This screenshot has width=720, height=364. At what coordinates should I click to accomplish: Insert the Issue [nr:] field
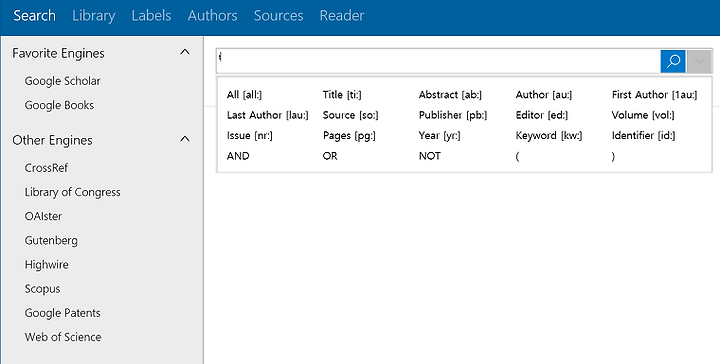point(249,136)
